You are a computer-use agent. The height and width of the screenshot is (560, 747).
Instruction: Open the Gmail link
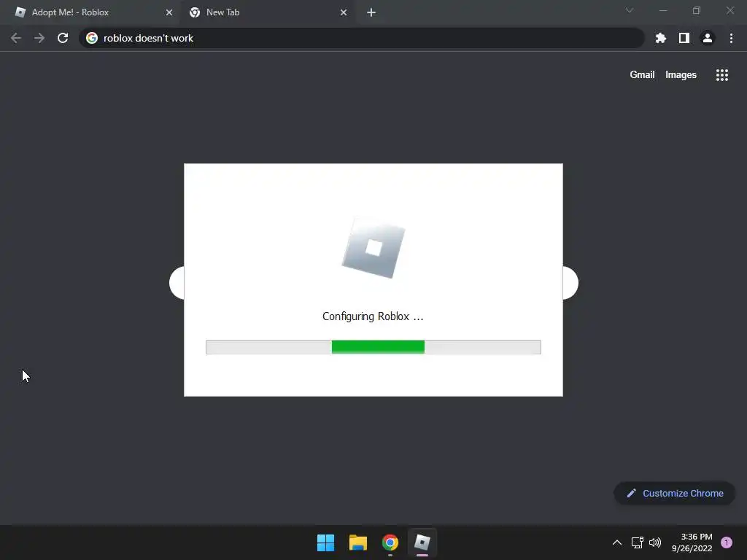pyautogui.click(x=642, y=75)
